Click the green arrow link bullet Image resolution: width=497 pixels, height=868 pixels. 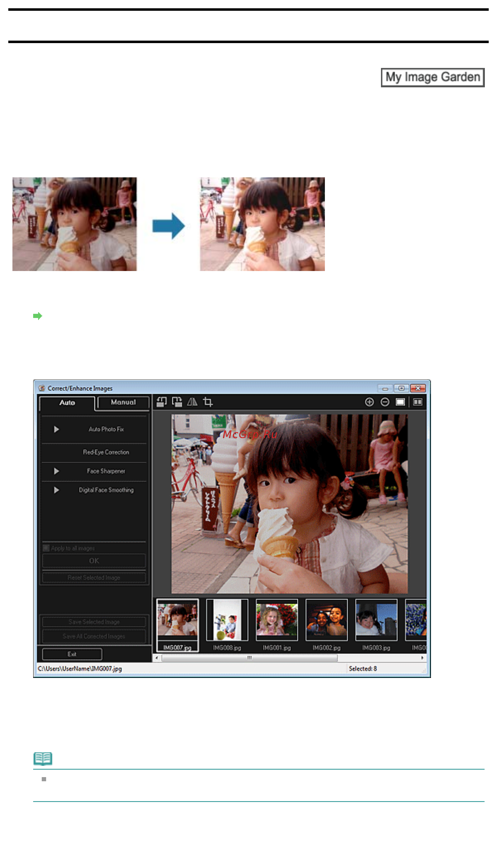(38, 316)
